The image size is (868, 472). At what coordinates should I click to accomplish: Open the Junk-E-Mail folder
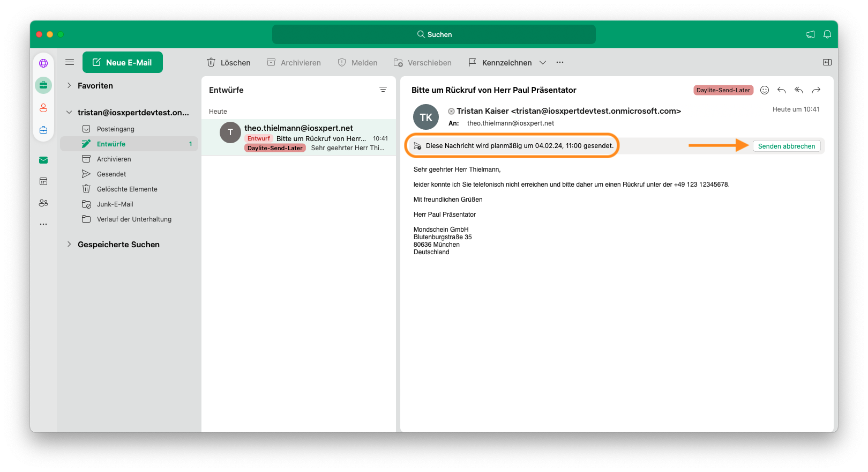(129, 204)
